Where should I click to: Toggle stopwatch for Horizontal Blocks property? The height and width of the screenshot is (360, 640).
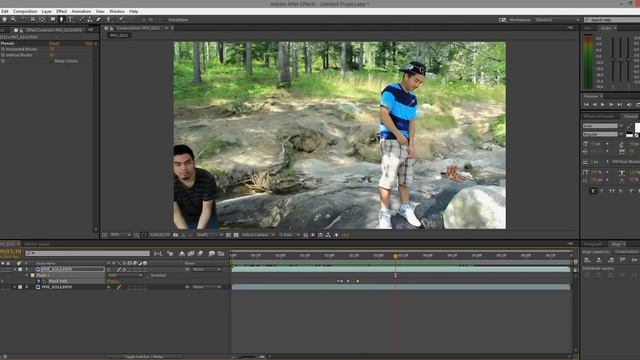pos(3,49)
